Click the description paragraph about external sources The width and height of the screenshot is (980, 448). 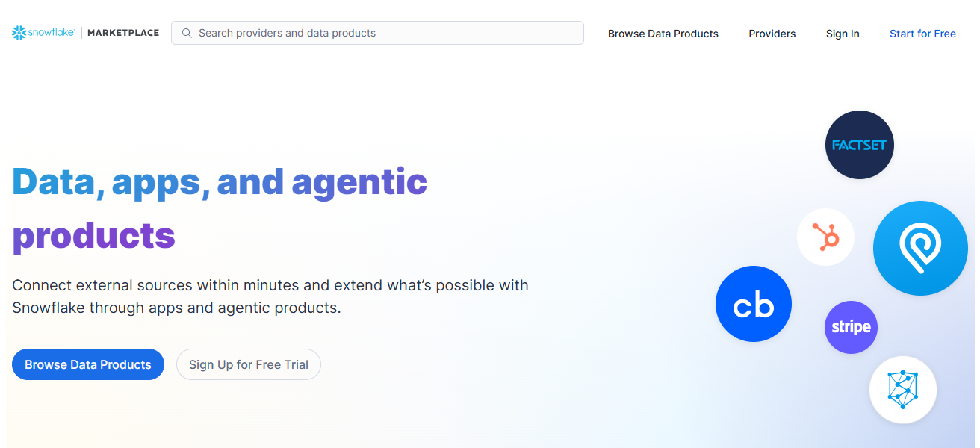[x=270, y=296]
